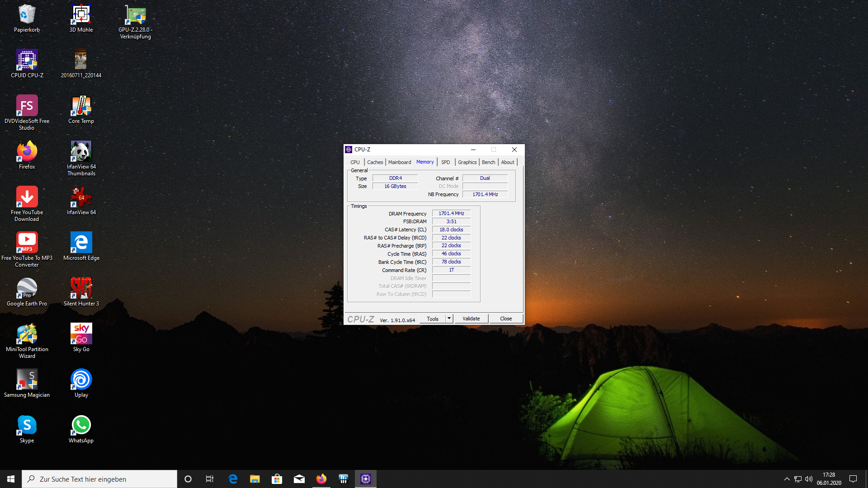Click the Windows taskbar search field
The height and width of the screenshot is (488, 868).
(x=99, y=479)
